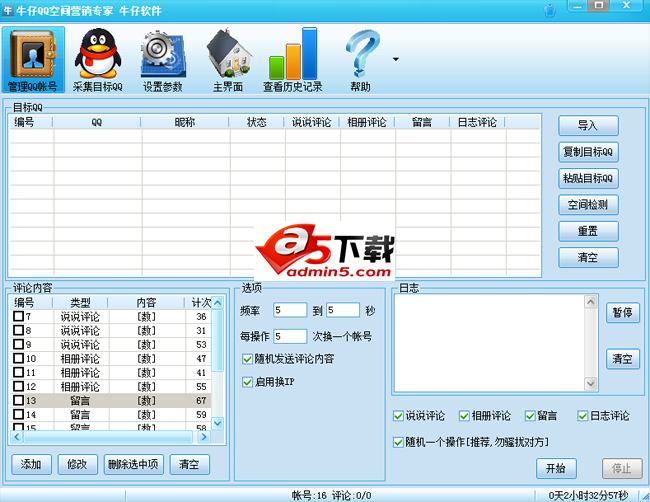
Task: Clear comment contents with 清空 button
Action: 189,465
